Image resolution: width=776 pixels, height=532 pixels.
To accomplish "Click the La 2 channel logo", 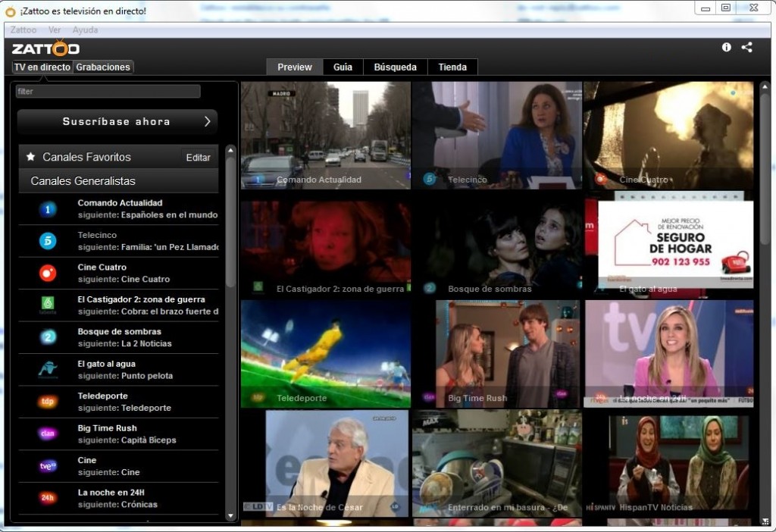I will tap(48, 337).
